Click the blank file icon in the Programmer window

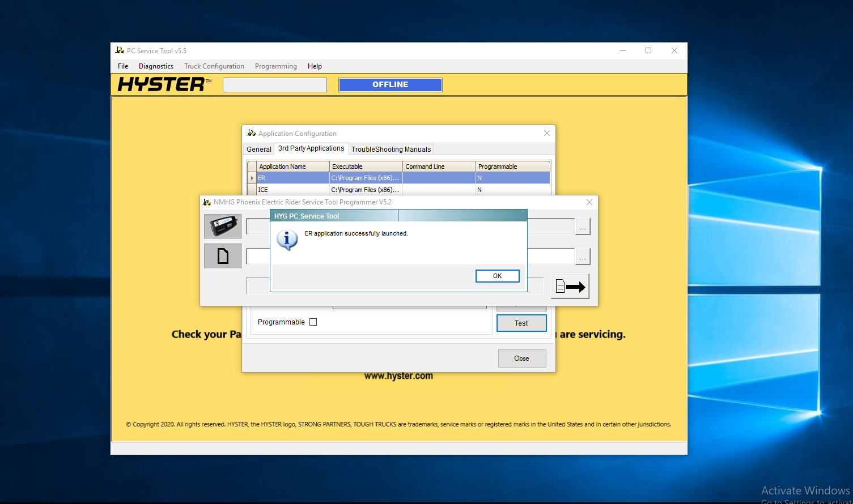223,256
